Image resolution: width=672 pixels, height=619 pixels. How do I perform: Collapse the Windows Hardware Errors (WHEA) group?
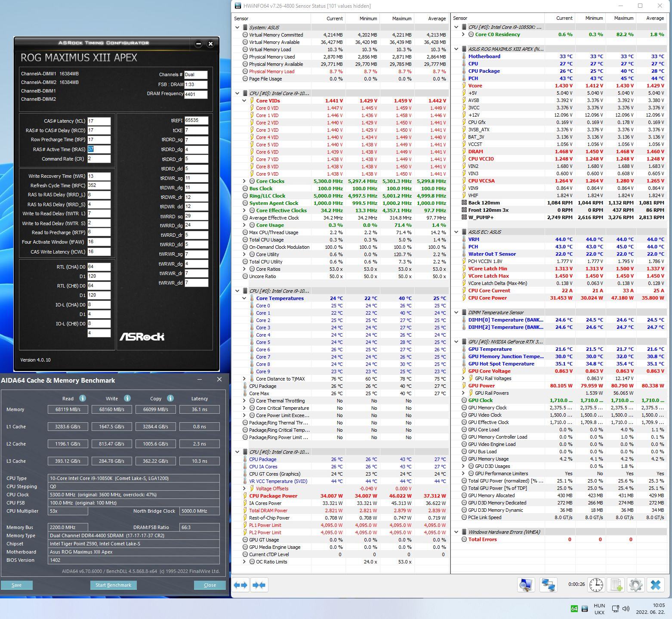pos(456,532)
